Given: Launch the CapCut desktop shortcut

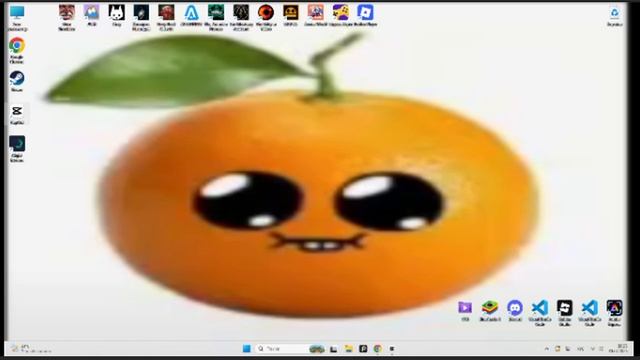Looking at the screenshot, I should 17,114.
